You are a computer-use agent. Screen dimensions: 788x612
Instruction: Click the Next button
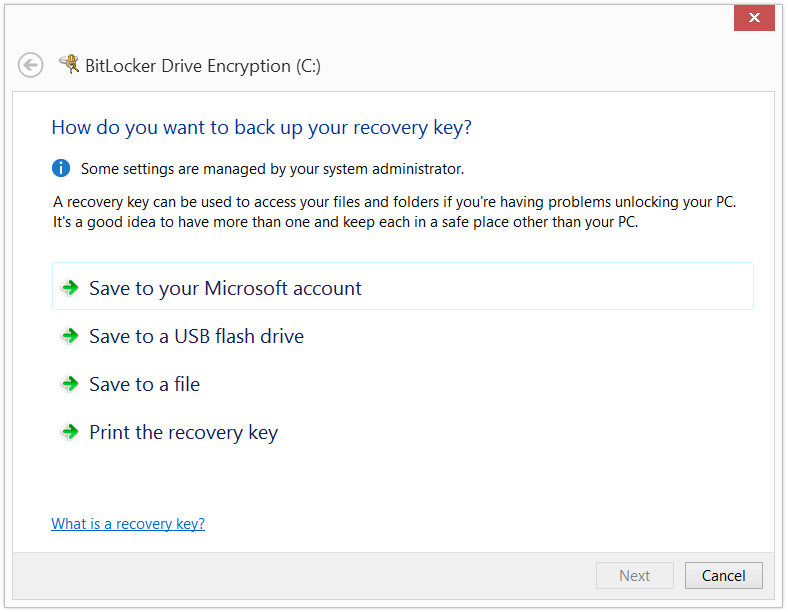(634, 575)
